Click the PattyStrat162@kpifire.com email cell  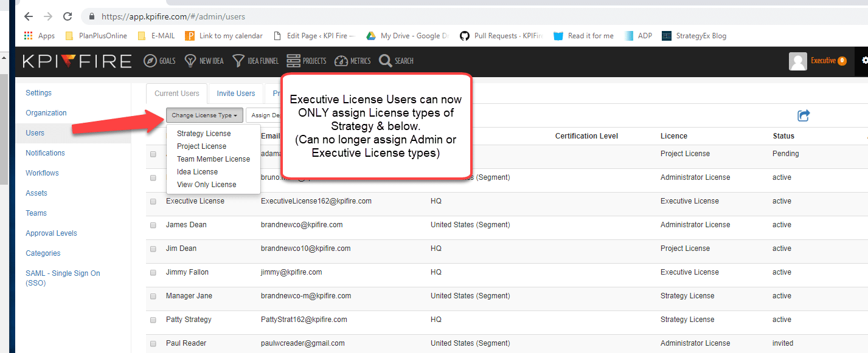pos(304,320)
